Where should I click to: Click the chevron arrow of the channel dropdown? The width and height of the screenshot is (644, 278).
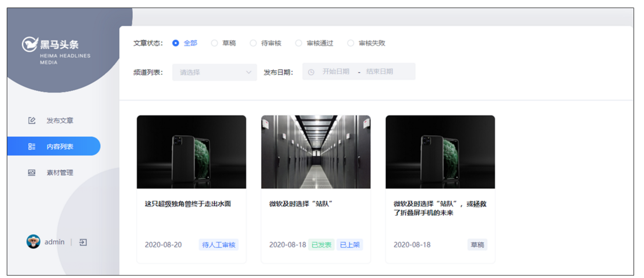(x=249, y=72)
